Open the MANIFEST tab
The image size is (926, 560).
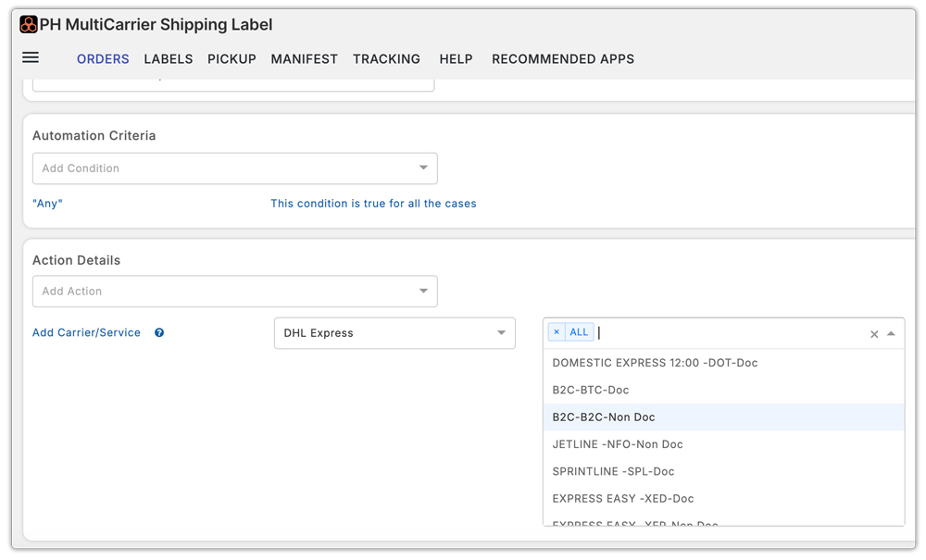coord(304,59)
